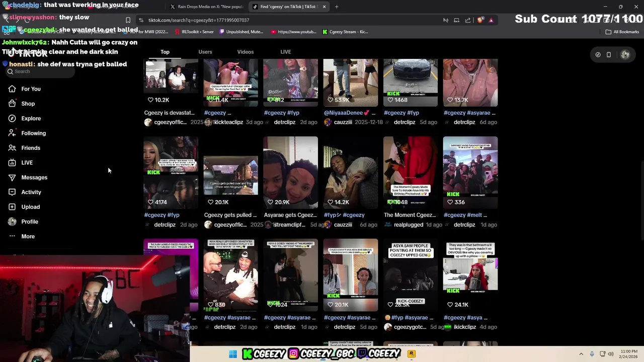Switch to the Rain Drops Media browser tab
The height and width of the screenshot is (362, 644).
206,7
